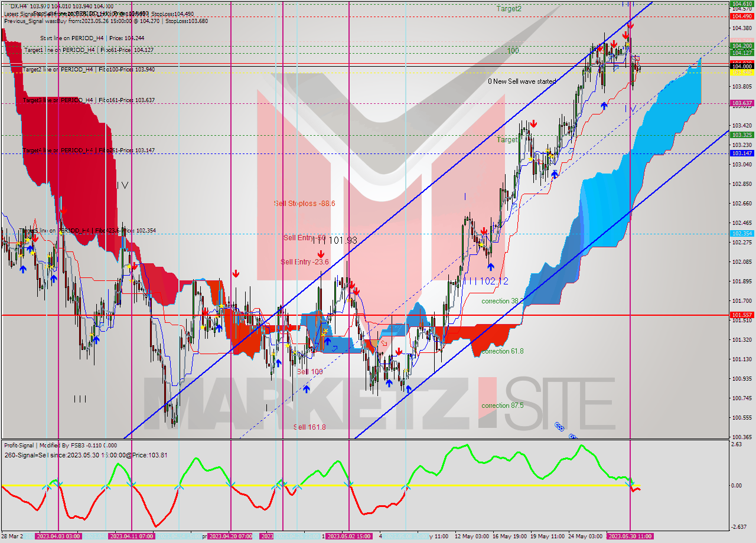
Task: Click the 104.610 green price tag
Action: click(x=742, y=4)
